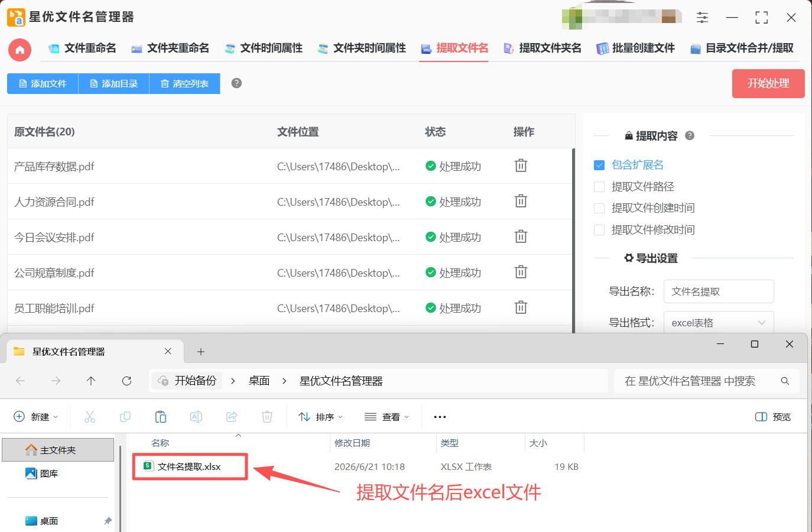Click the Cut scissors icon

point(90,417)
